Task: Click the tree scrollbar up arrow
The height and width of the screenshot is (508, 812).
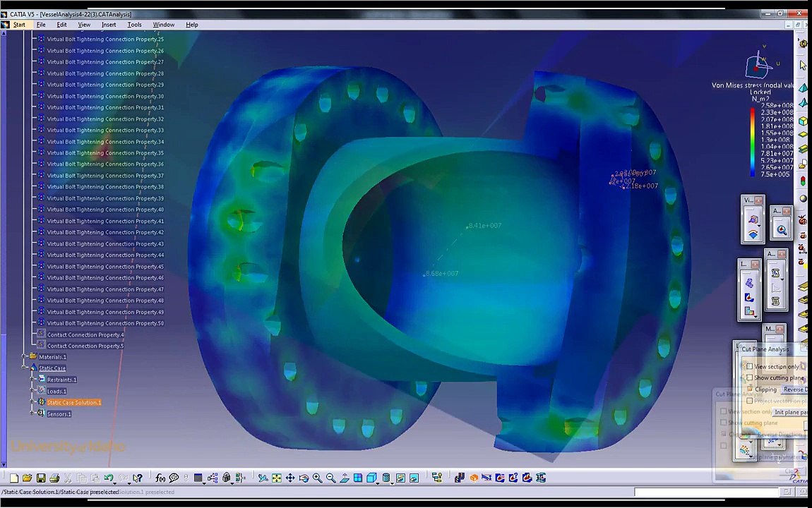Action: (4, 33)
